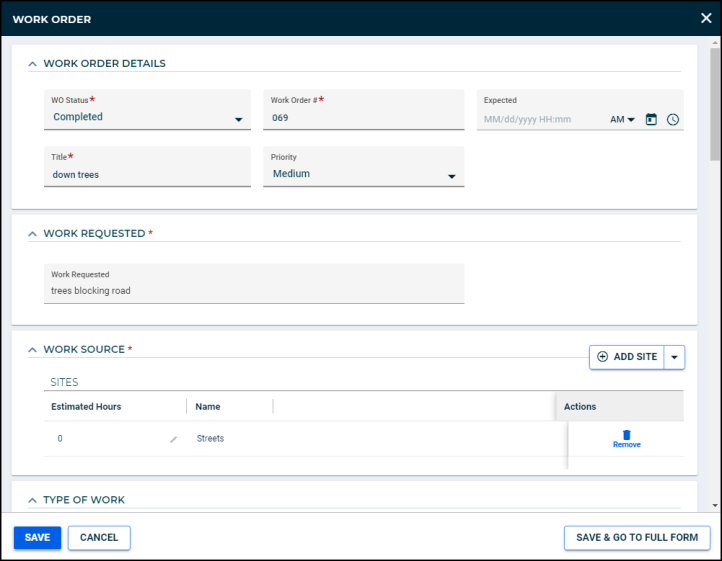Click into the Work Requested text field

pos(254,284)
